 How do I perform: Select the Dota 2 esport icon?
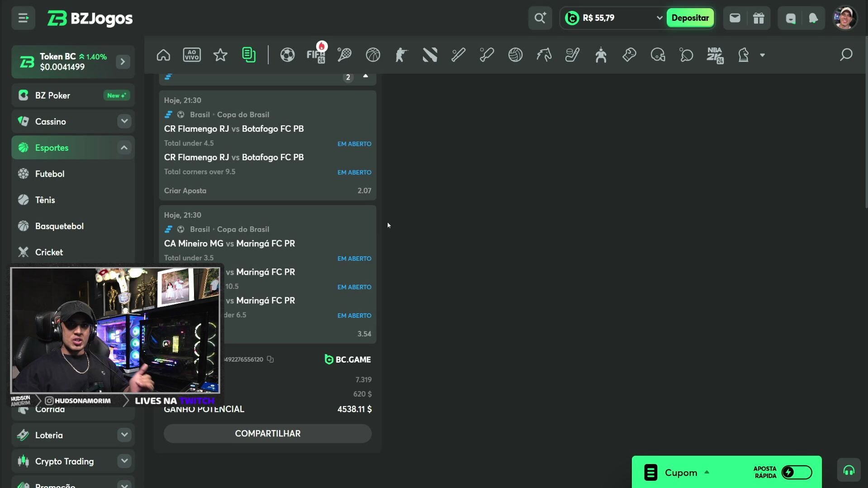pos(430,55)
